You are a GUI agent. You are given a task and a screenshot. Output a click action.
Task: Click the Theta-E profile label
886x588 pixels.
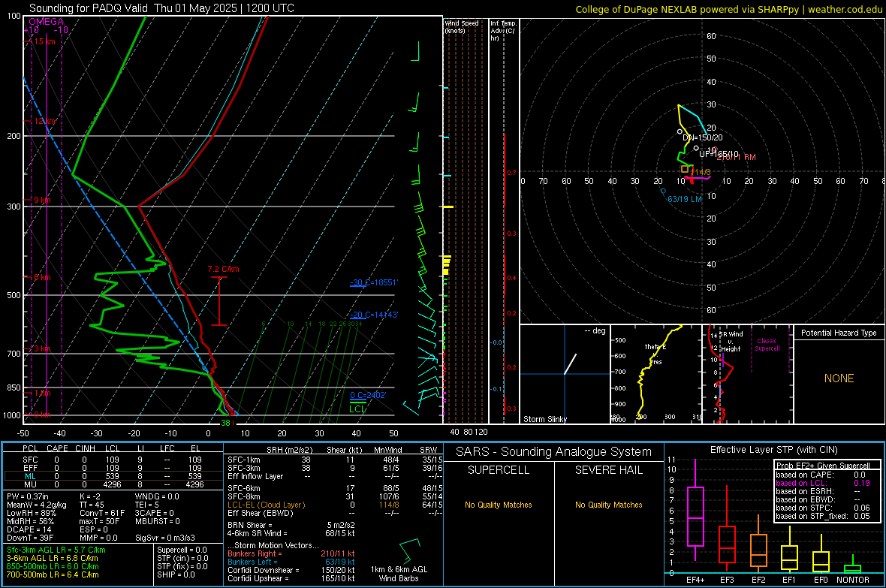click(x=655, y=347)
